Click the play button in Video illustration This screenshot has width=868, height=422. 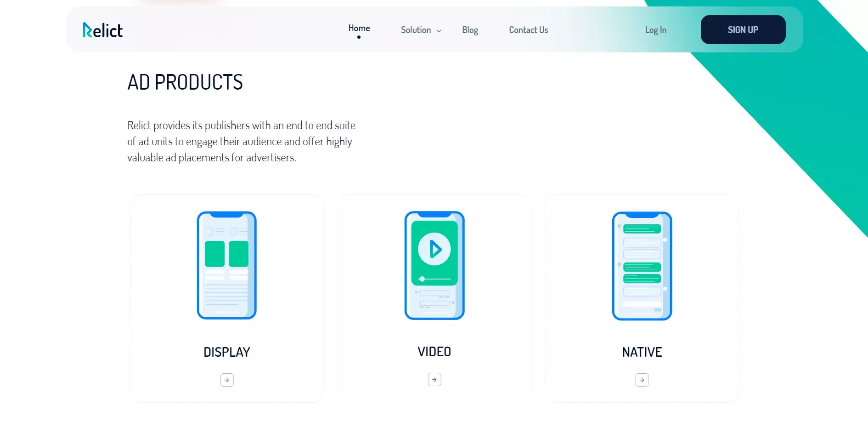(434, 249)
